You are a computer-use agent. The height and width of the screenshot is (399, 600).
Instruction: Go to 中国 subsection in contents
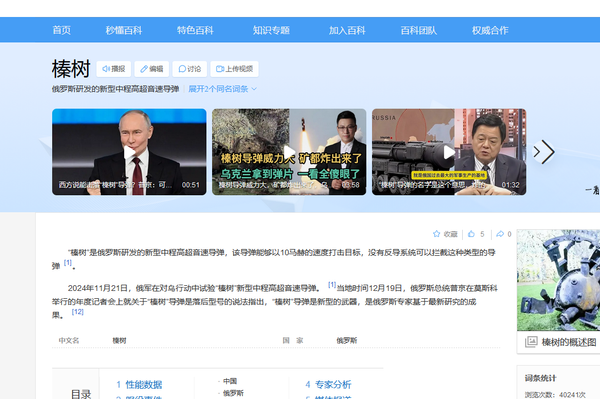(x=230, y=381)
